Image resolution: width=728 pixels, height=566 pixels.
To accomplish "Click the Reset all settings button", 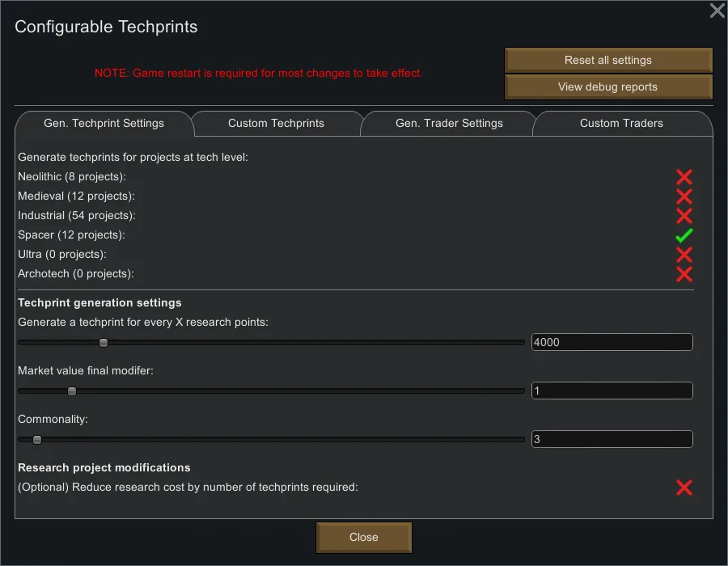I will pyautogui.click(x=608, y=61).
